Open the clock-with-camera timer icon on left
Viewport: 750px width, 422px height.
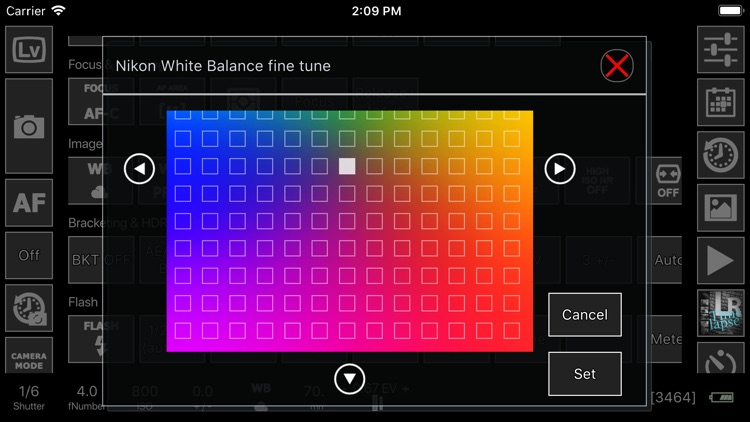[29, 308]
